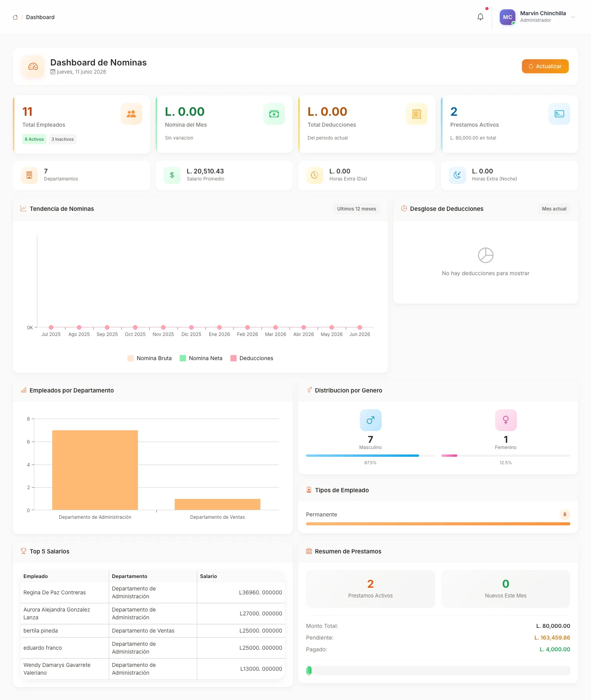This screenshot has height=700, width=591.
Task: Click the Nomina del Mes cash icon
Action: [x=274, y=114]
